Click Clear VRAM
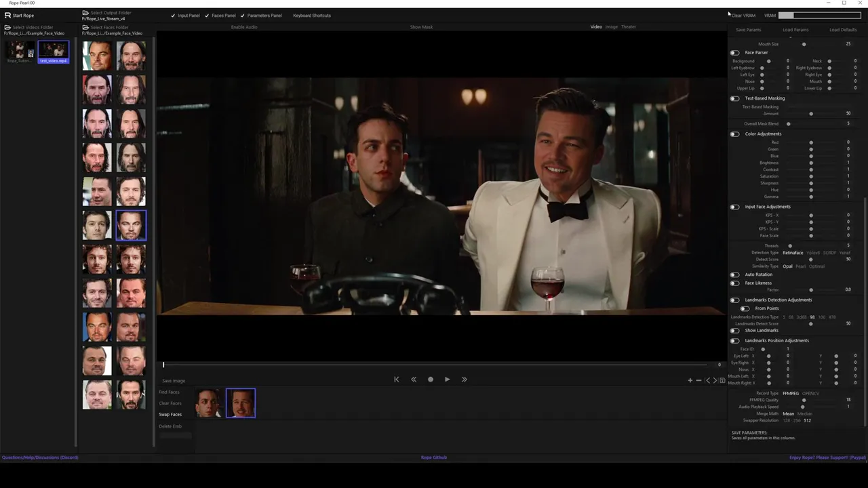This screenshot has width=868, height=488. [x=743, y=16]
